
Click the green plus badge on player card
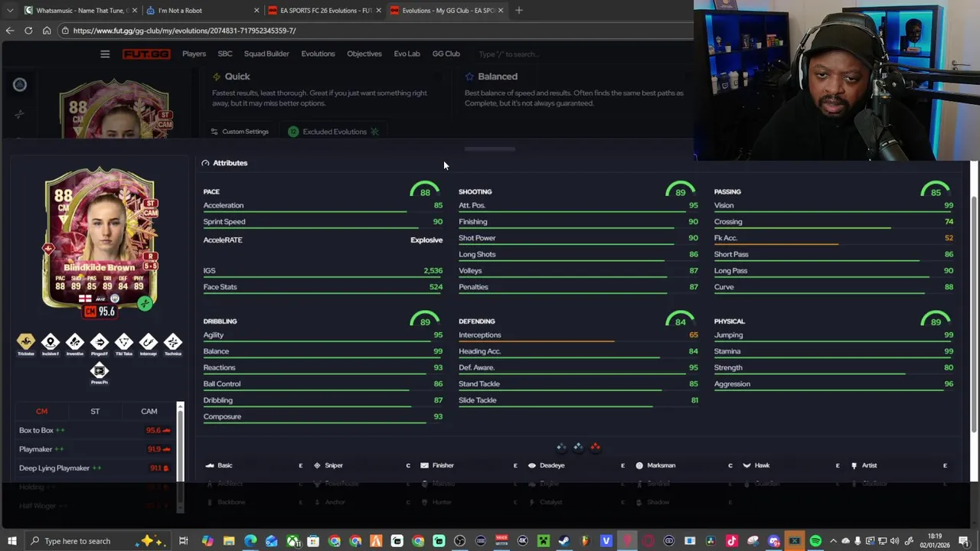pos(145,304)
